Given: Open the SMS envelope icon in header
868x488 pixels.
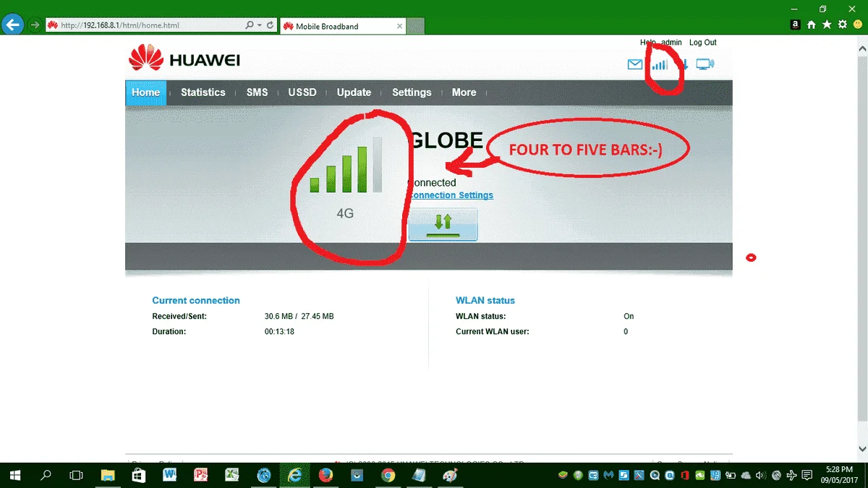Looking at the screenshot, I should pos(634,64).
